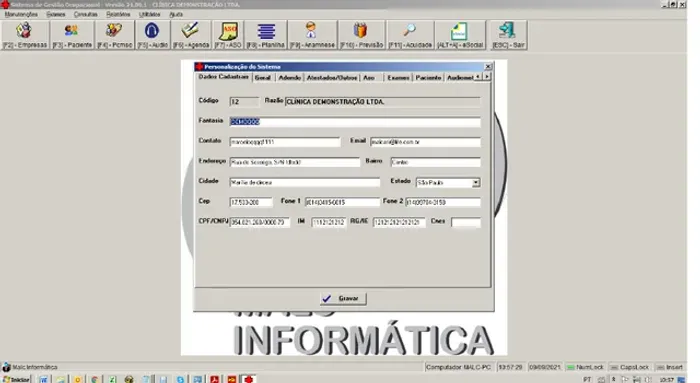The image size is (700, 383).
Task: Click the Bairro field
Action: [436, 162]
